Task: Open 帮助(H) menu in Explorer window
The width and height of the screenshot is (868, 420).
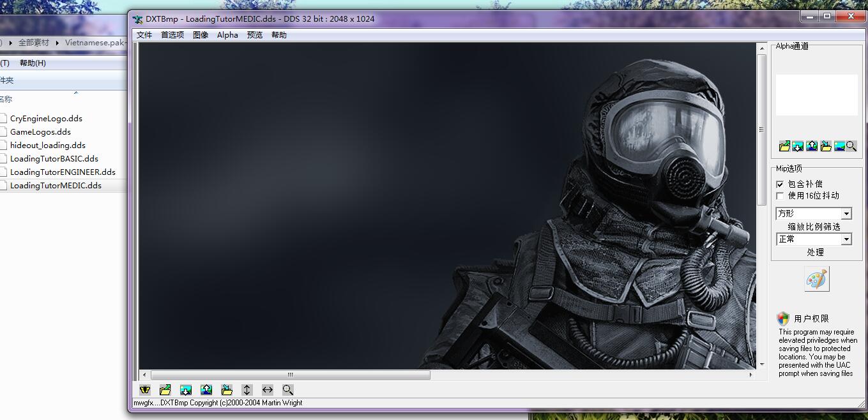Action: (33, 63)
